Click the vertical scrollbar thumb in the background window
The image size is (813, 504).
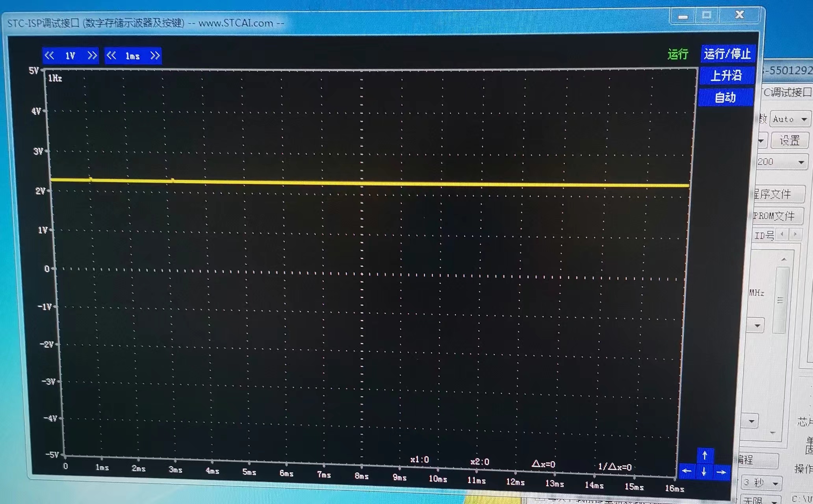tap(780, 300)
